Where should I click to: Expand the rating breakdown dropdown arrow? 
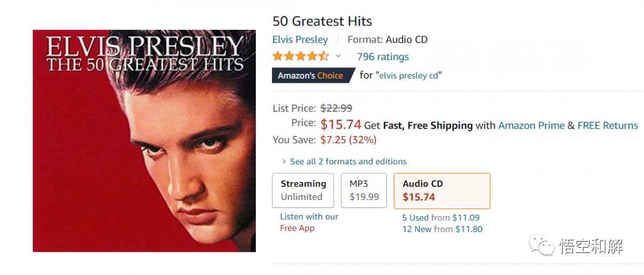(338, 57)
